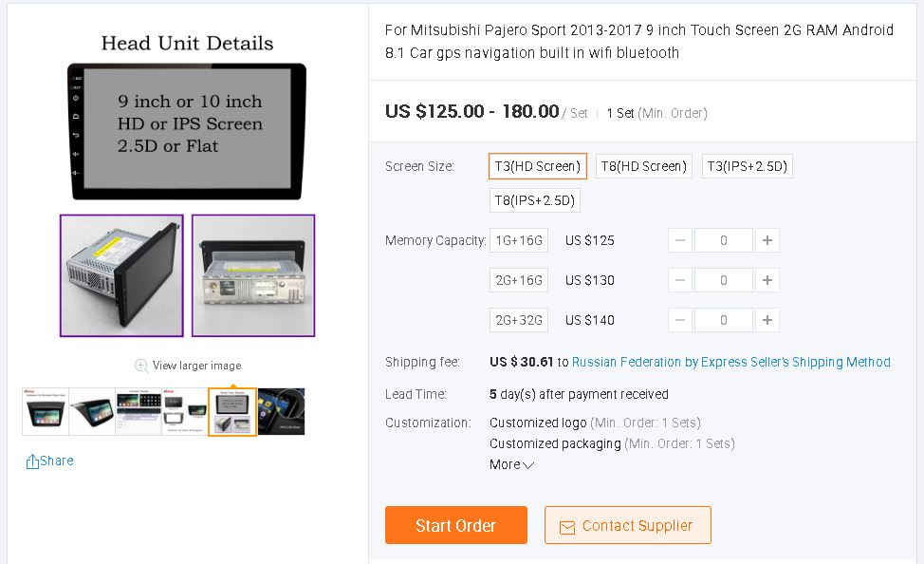This screenshot has width=924, height=564.
Task: Click the Share icon
Action: [33, 461]
